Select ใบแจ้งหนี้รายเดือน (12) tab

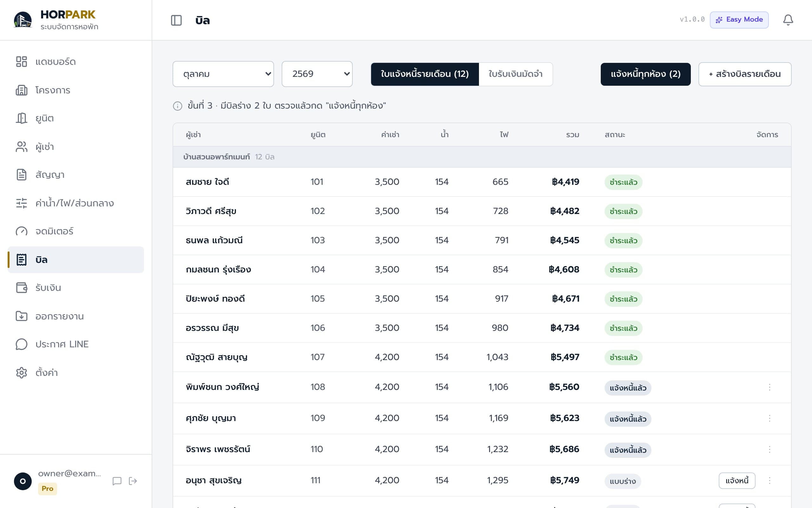pyautogui.click(x=425, y=74)
